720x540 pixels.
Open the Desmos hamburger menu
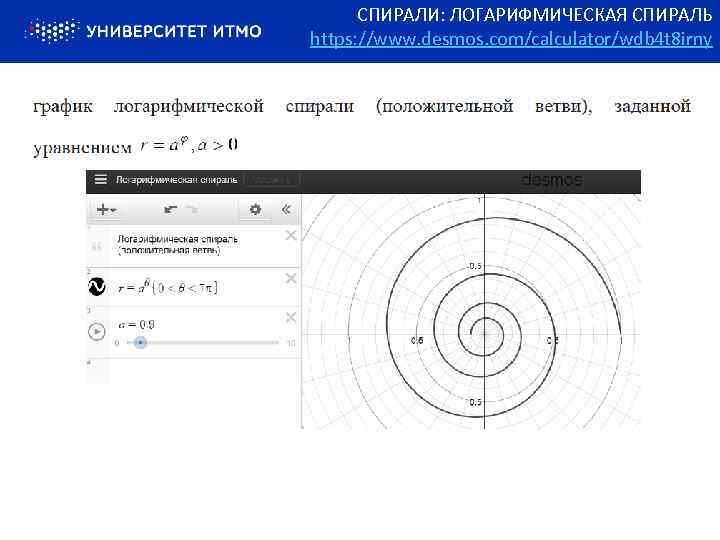pos(101,179)
